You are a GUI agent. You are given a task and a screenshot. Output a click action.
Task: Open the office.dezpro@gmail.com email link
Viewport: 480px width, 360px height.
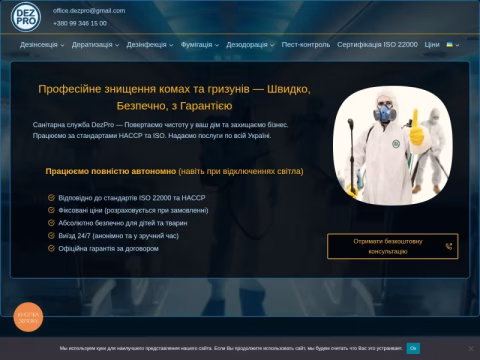tap(89, 11)
